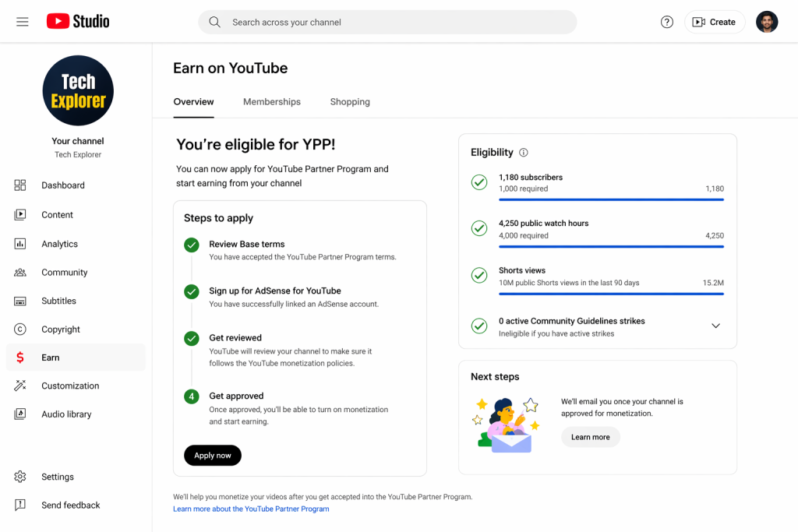Open Learn more about YouTube Partner Program link
The width and height of the screenshot is (798, 532).
[251, 509]
